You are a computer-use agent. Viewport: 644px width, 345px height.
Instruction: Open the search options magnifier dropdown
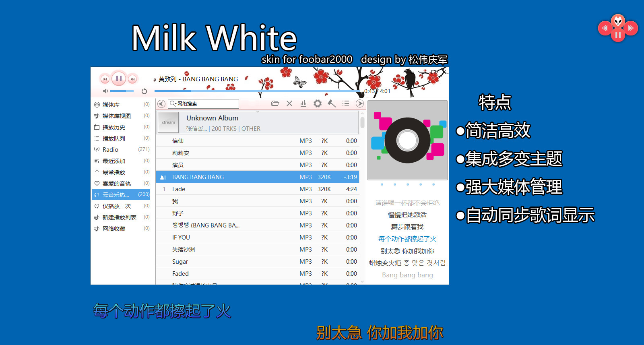pos(173,103)
